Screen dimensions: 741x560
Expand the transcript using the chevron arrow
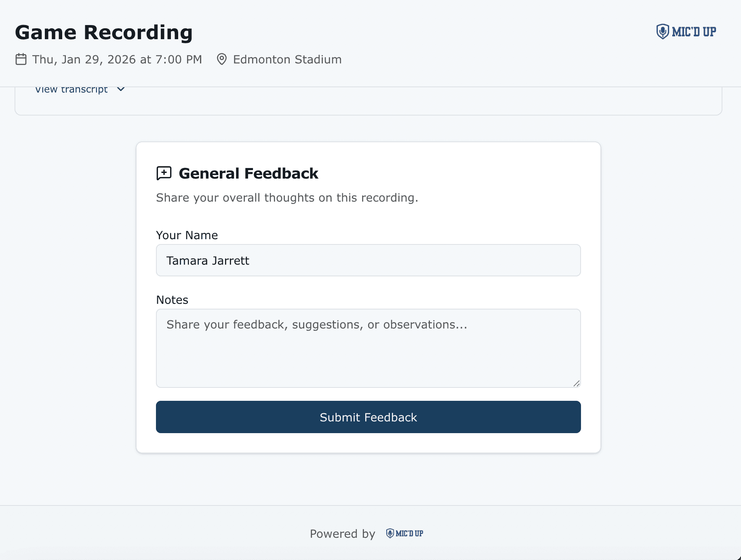click(121, 89)
